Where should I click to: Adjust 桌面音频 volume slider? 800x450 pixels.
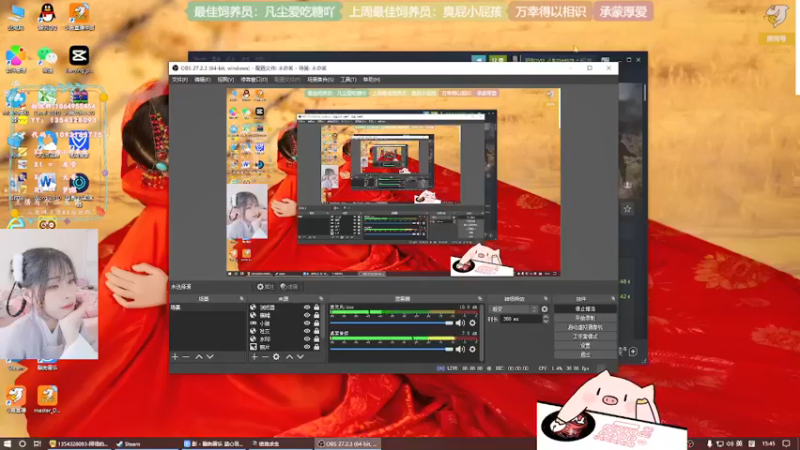click(x=391, y=349)
